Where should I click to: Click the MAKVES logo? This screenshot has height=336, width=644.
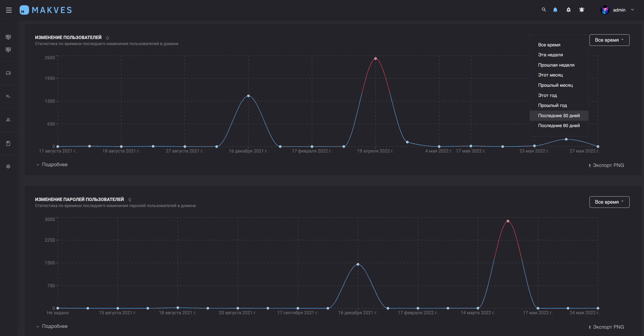(x=46, y=10)
